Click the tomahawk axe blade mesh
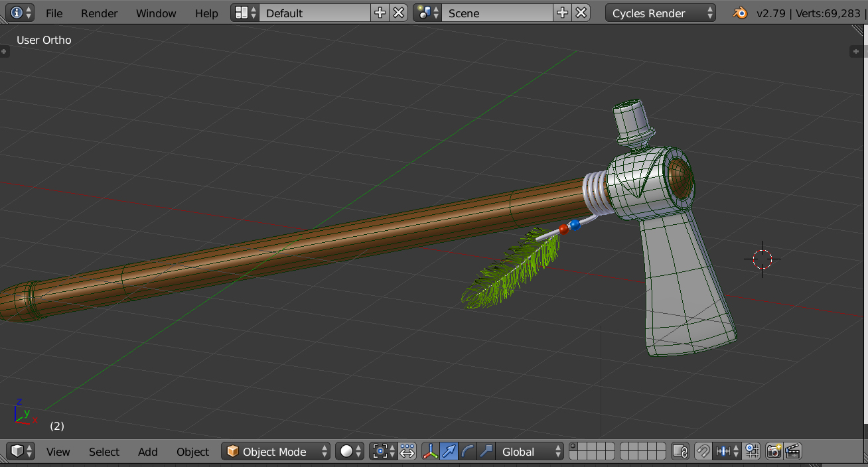The image size is (868, 467). tap(684, 285)
